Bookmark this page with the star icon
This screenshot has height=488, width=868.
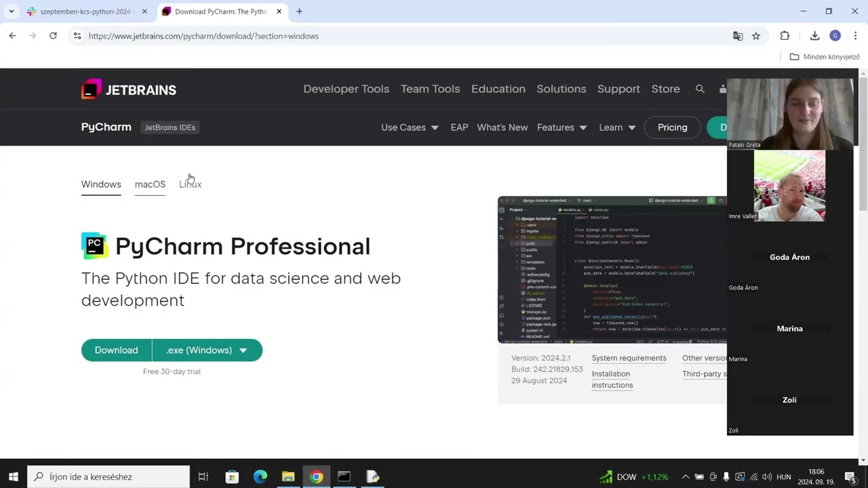tap(756, 36)
